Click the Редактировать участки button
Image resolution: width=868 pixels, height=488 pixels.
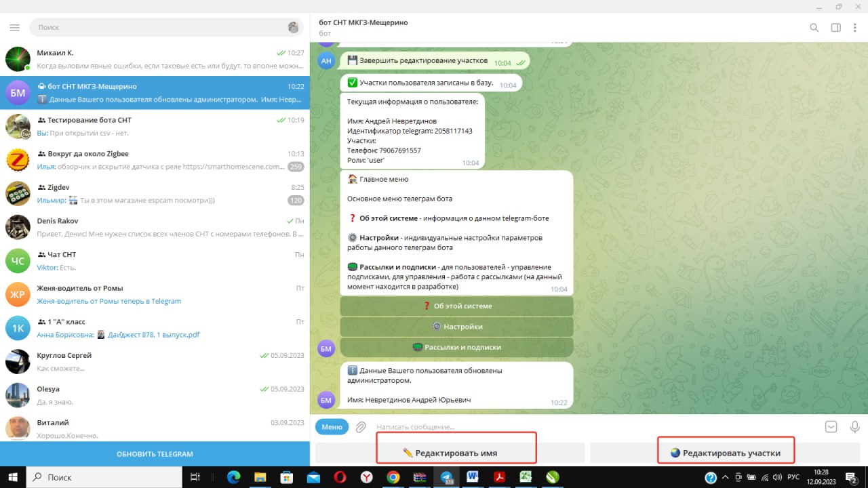(x=725, y=453)
